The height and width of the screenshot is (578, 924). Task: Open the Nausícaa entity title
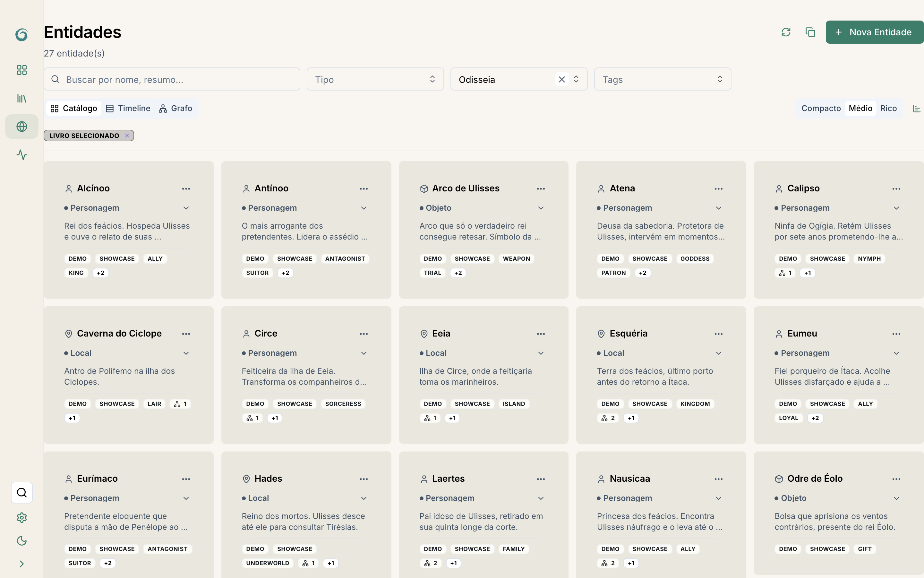click(x=629, y=478)
